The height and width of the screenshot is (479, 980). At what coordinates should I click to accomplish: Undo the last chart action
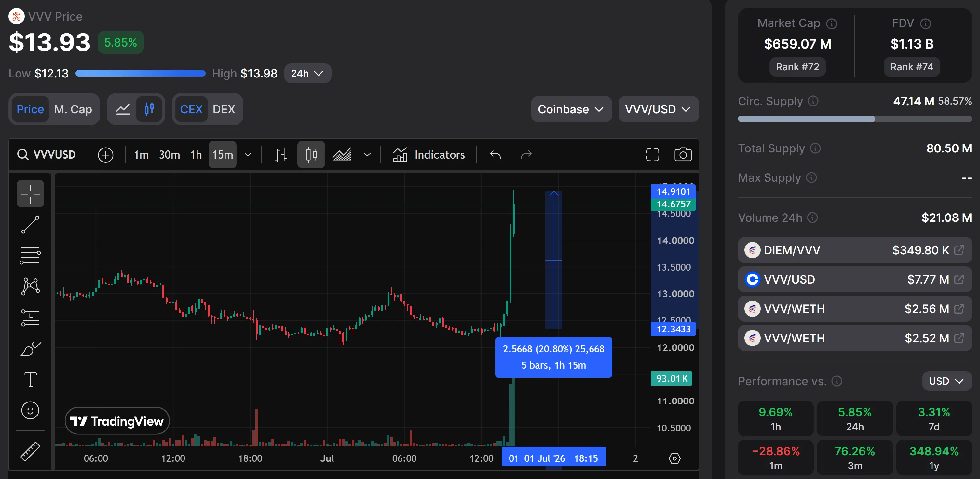[x=495, y=155]
